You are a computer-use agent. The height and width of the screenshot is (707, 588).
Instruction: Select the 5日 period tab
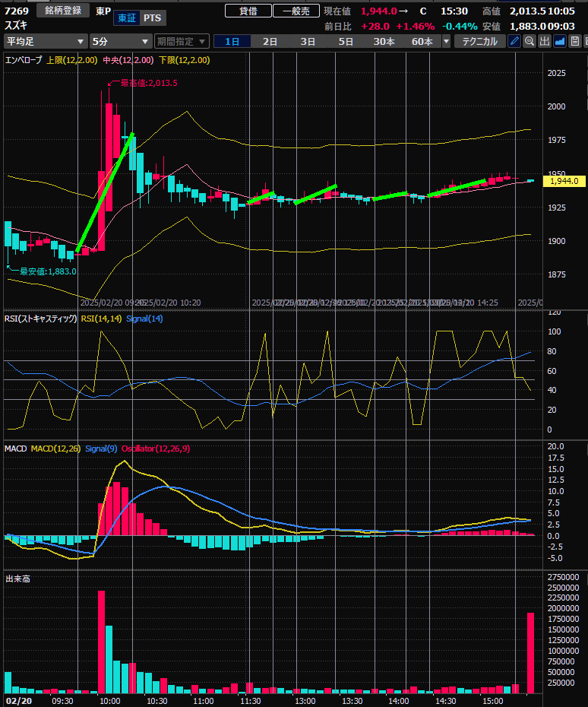click(346, 41)
